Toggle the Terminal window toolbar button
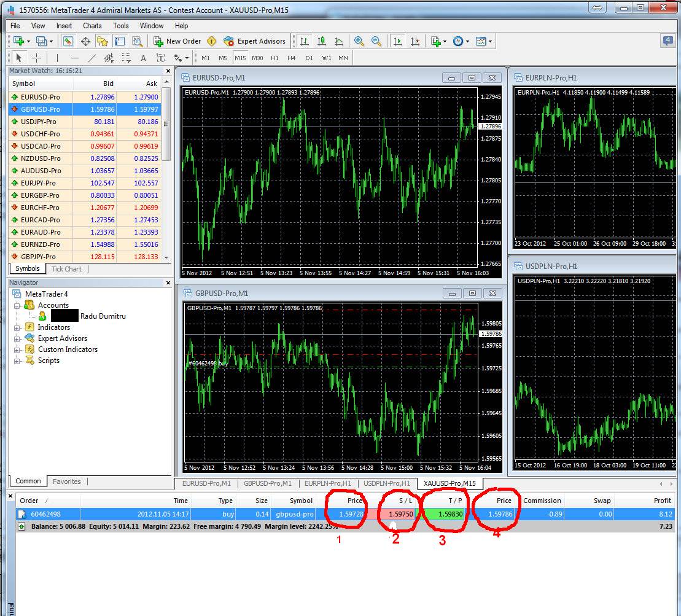 pos(120,41)
